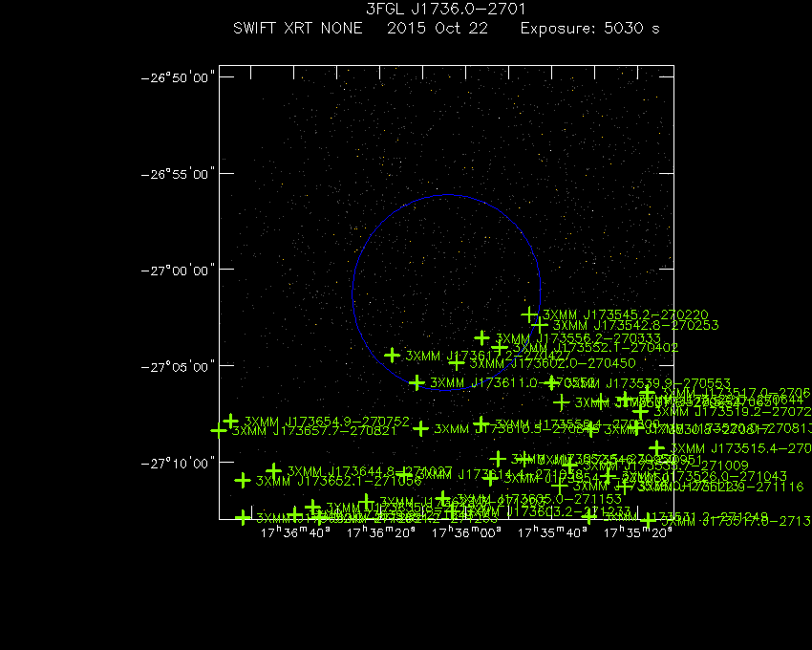Click the cross marker for 3XMM J173556.2-270333
Screen dimensions: 812x650
(x=482, y=338)
